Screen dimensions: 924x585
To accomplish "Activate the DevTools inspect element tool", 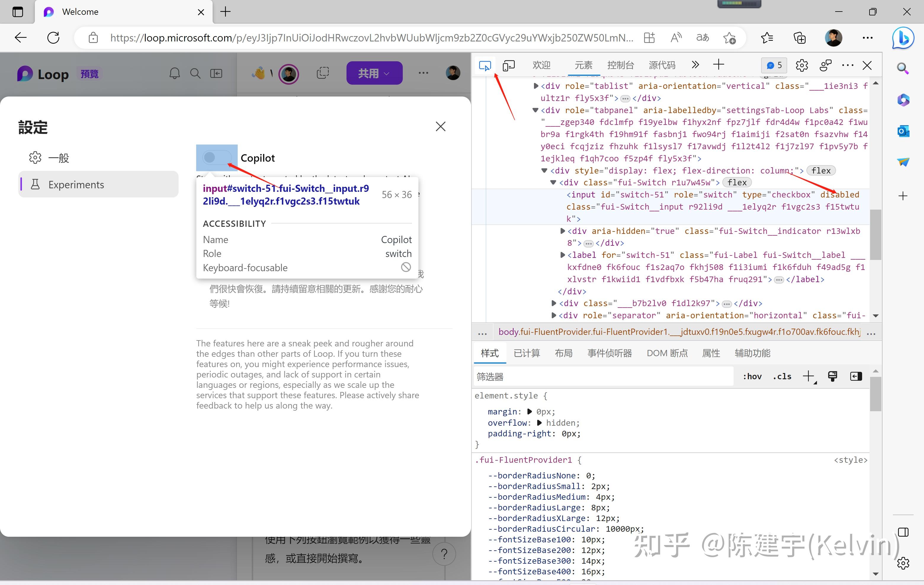I will pos(485,66).
